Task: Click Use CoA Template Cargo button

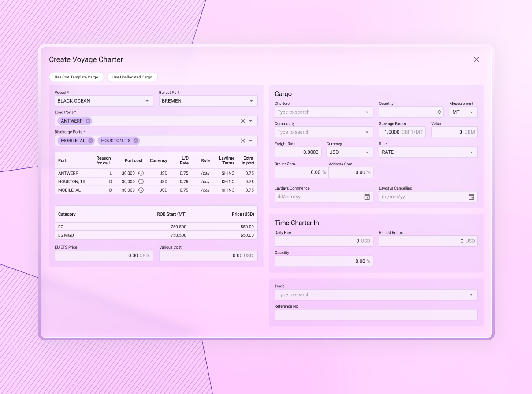Action: tap(76, 77)
